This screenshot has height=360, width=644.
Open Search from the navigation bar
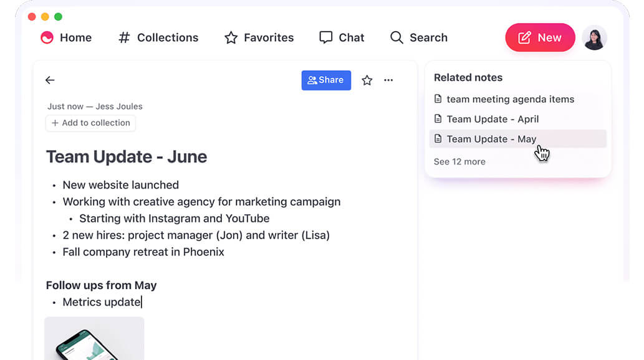click(x=418, y=37)
